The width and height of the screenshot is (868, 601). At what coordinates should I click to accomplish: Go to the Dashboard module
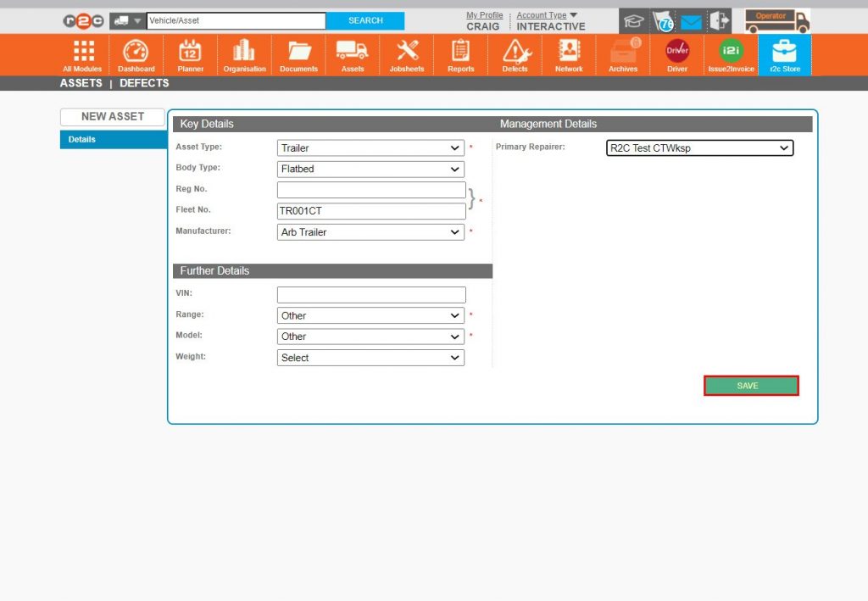pyautogui.click(x=136, y=55)
